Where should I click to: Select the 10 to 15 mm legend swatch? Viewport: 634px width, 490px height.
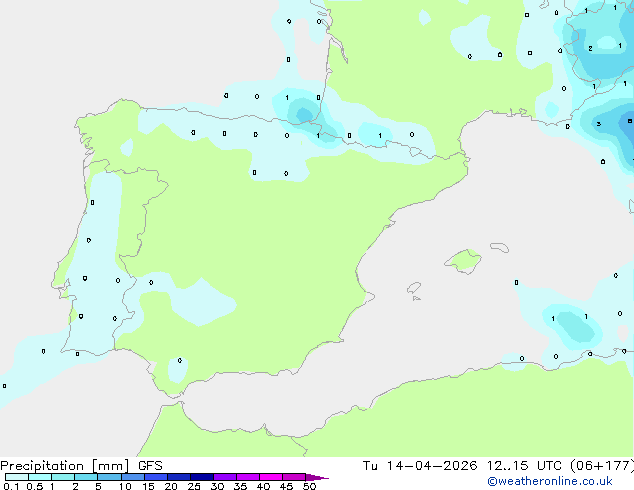pos(132,477)
